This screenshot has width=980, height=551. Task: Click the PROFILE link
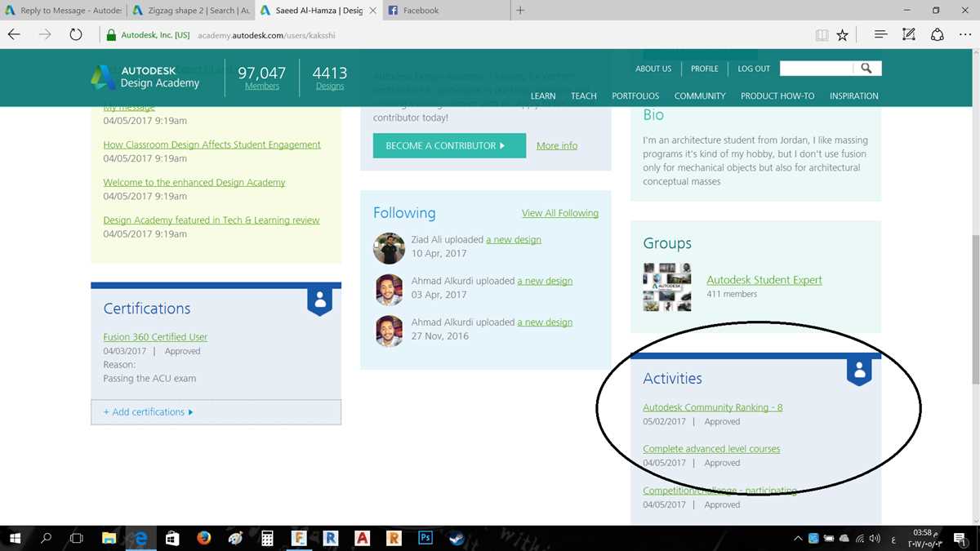pos(705,69)
